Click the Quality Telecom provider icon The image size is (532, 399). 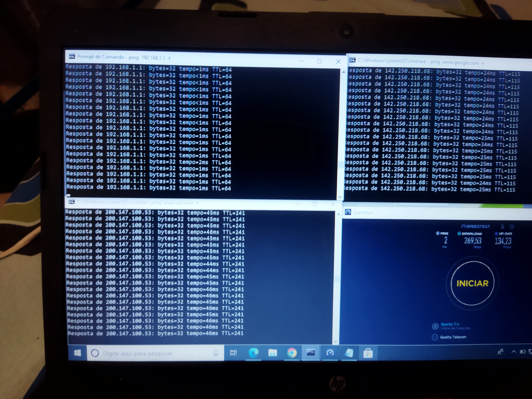tap(435, 337)
